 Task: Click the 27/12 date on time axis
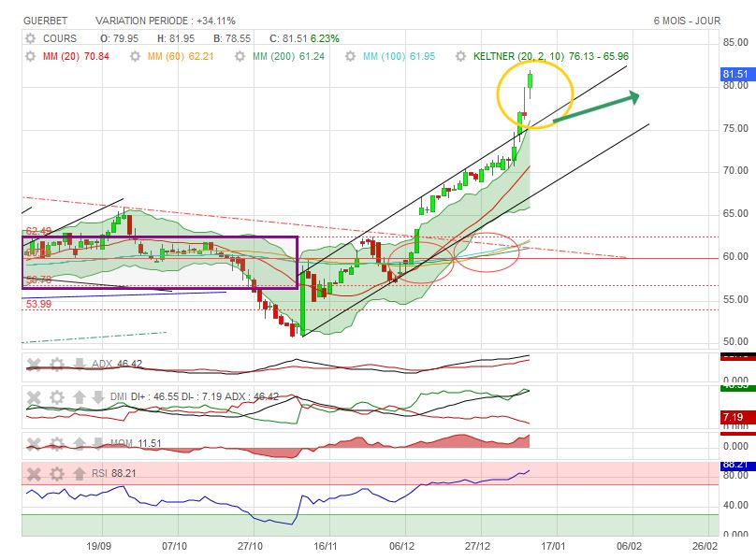[x=477, y=546]
